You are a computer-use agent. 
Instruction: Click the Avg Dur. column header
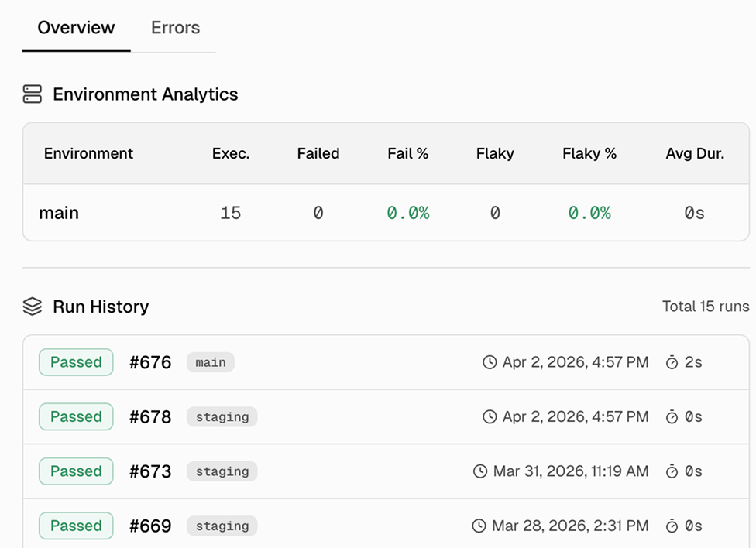click(695, 153)
